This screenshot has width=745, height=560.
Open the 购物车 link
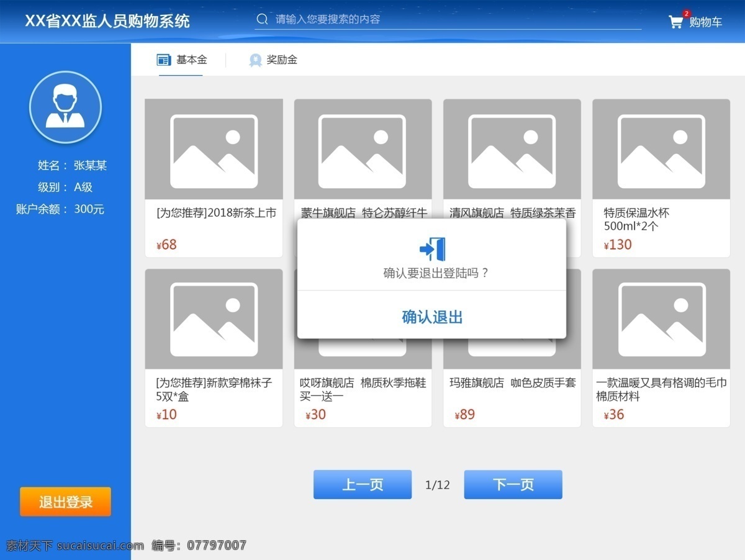point(706,22)
